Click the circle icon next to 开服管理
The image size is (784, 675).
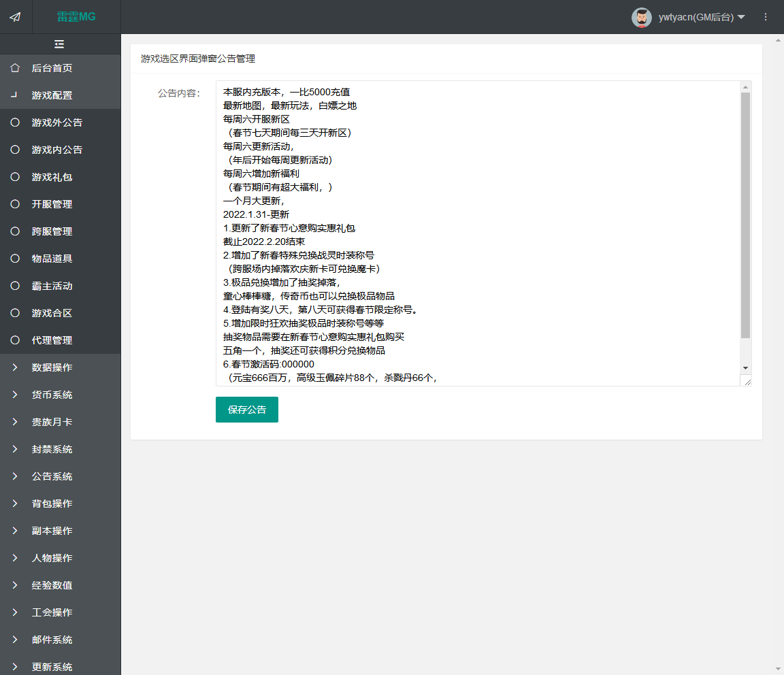(15, 204)
